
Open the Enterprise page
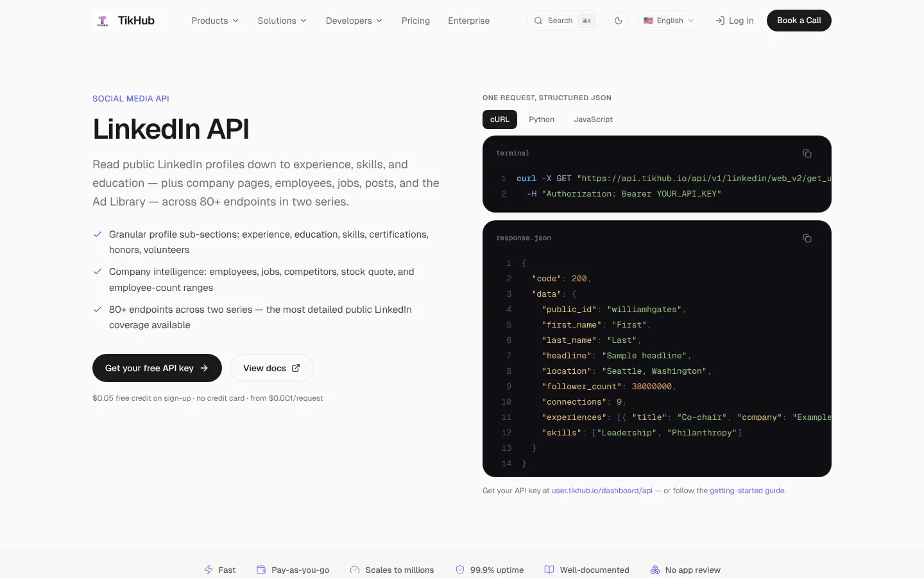tap(469, 21)
